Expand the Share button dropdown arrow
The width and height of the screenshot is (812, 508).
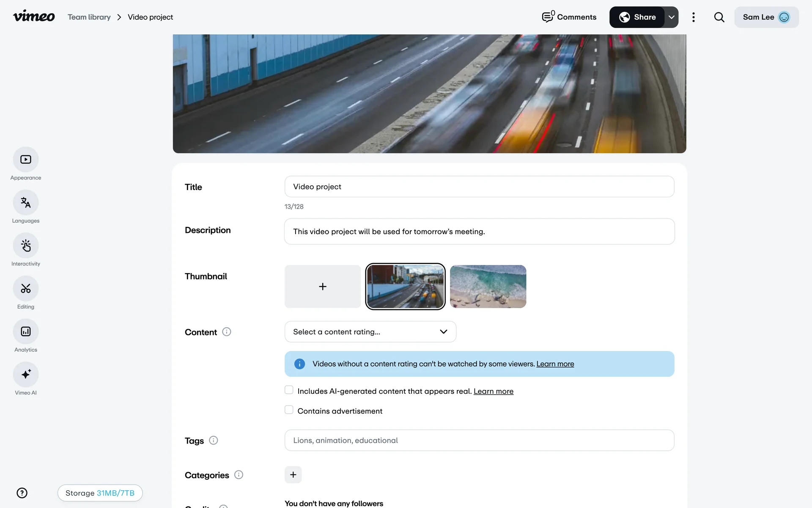[x=671, y=17]
